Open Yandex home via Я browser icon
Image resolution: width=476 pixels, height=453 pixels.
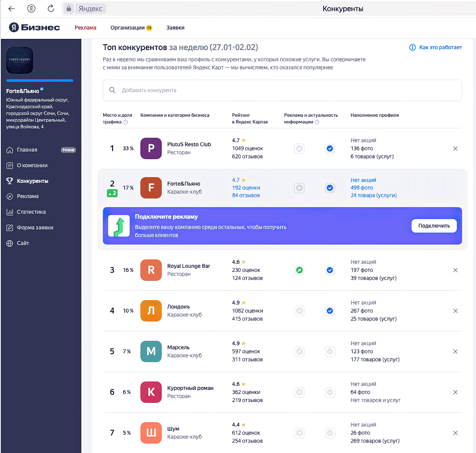[x=31, y=8]
